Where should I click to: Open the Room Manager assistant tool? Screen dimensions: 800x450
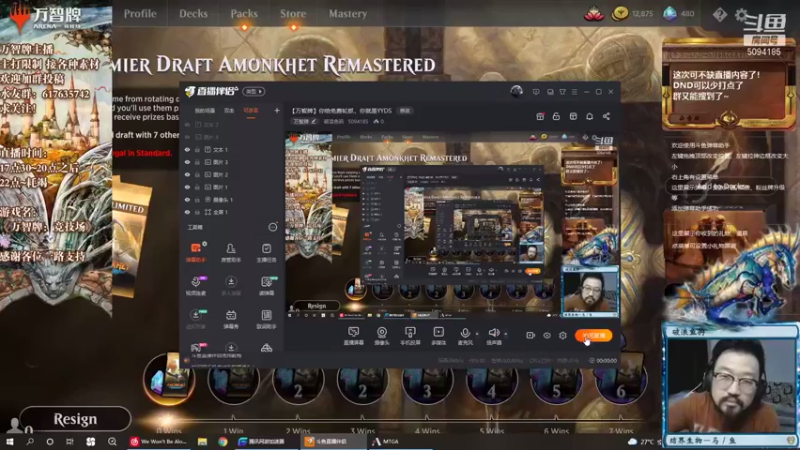231,253
